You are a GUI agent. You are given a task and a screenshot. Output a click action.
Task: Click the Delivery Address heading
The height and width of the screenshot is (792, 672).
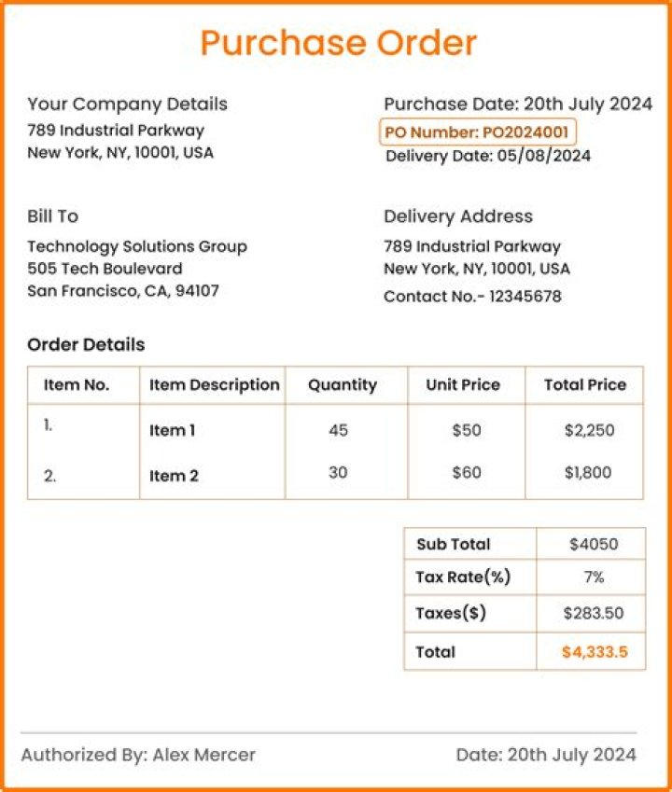458,215
